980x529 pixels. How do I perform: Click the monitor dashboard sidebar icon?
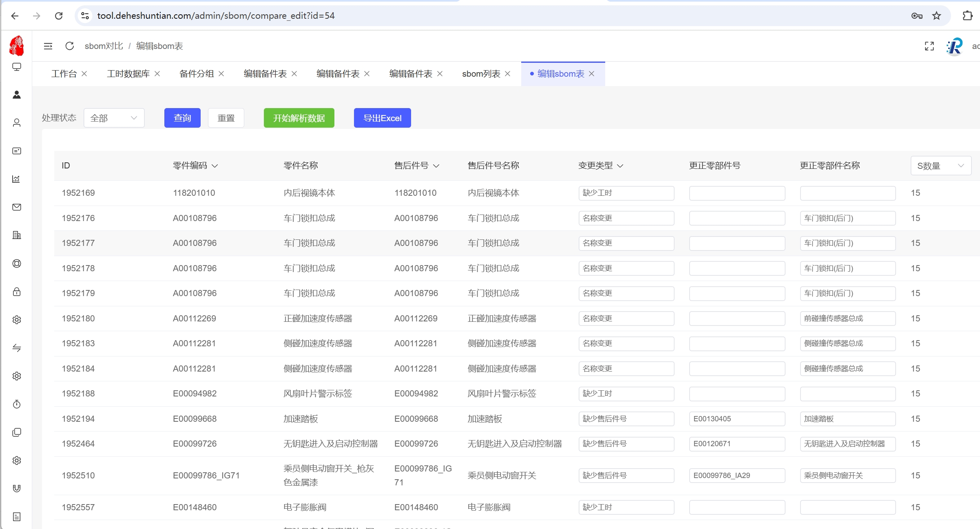click(17, 67)
